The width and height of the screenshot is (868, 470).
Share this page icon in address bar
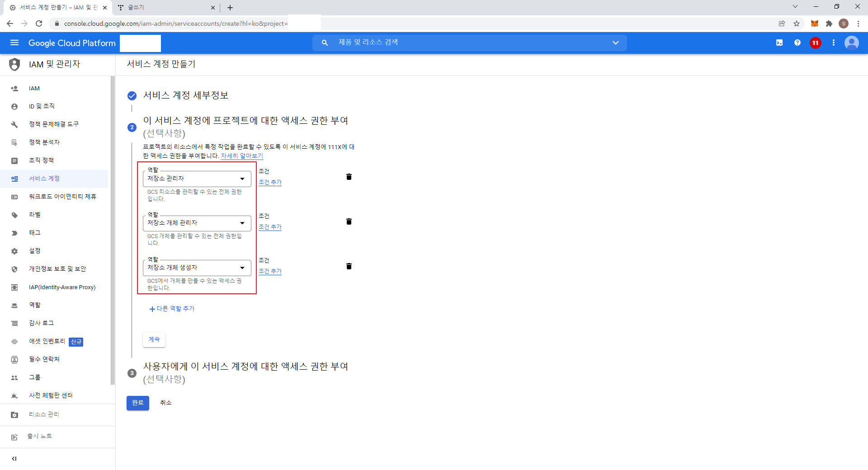point(782,23)
